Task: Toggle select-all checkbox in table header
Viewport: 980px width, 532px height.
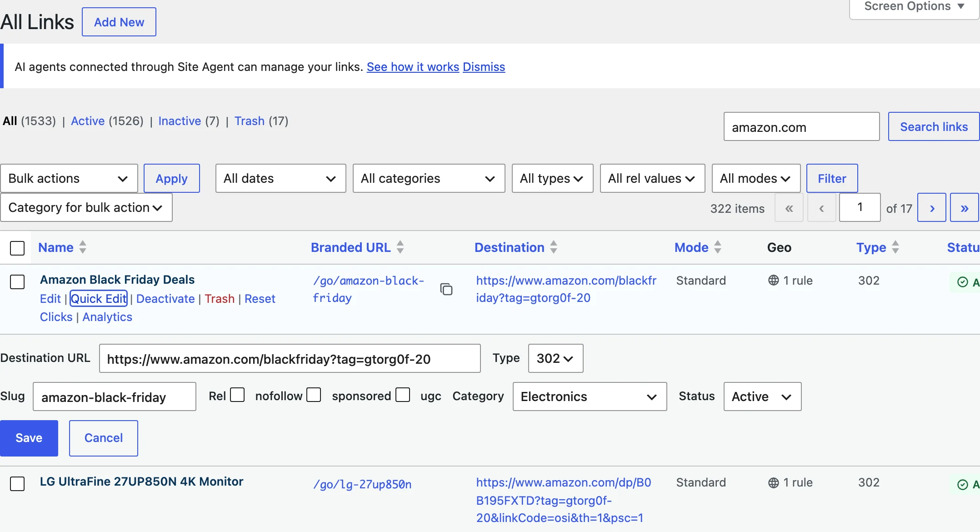Action: (x=17, y=248)
